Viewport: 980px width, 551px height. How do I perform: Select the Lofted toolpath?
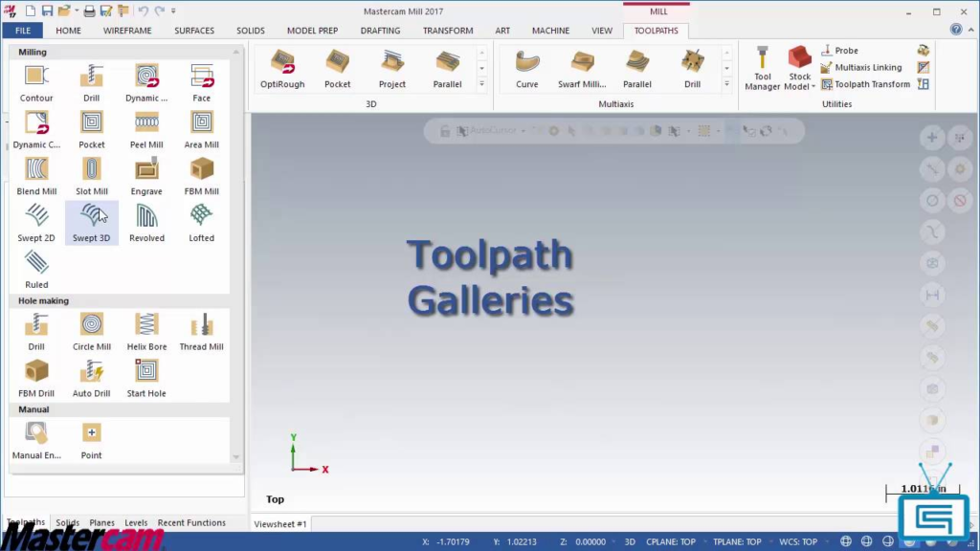pyautogui.click(x=201, y=224)
